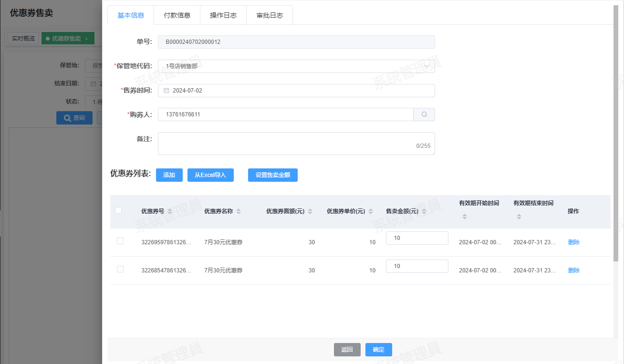The width and height of the screenshot is (624, 364).
Task: Sort by 优惠券名称 column sort icon
Action: 239,211
